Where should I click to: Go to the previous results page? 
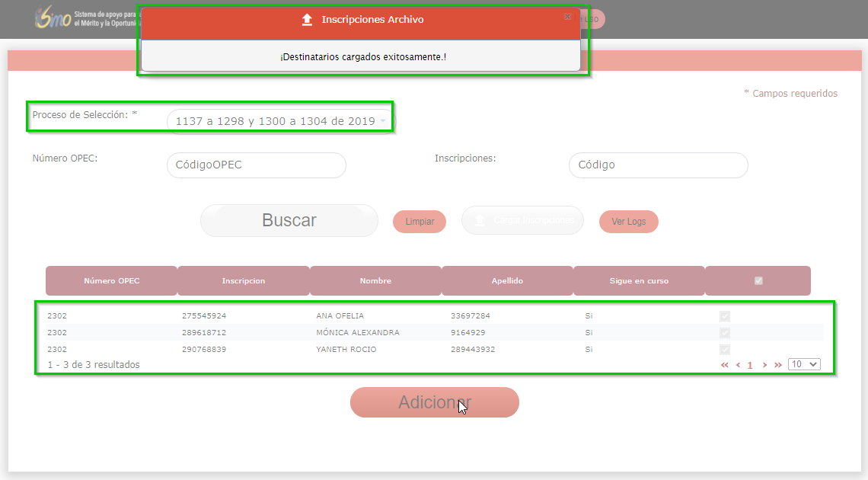click(738, 365)
